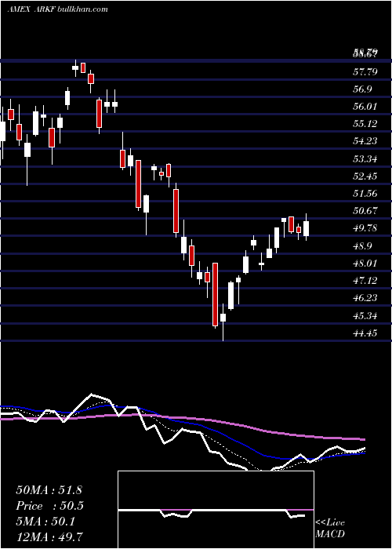Click the 'AMEX ARKF bullkhan.com' title text
Screen dimensions: 392x549
(x=58, y=9)
